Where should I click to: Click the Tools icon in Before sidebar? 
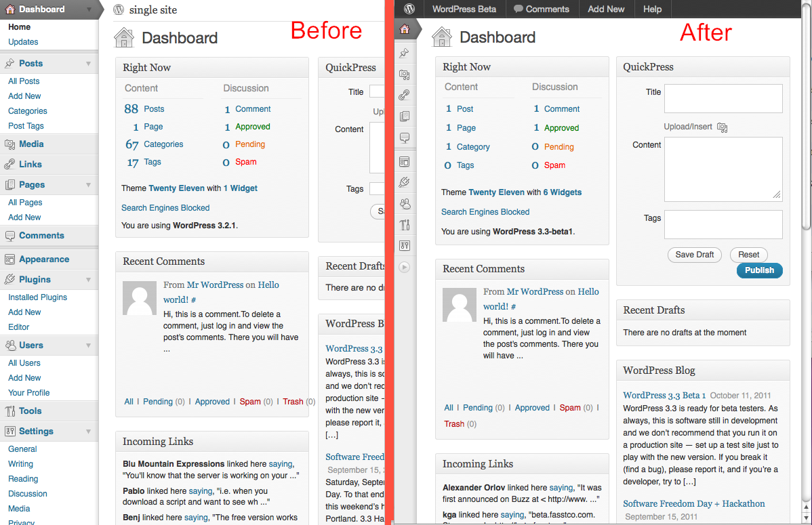[x=10, y=411]
